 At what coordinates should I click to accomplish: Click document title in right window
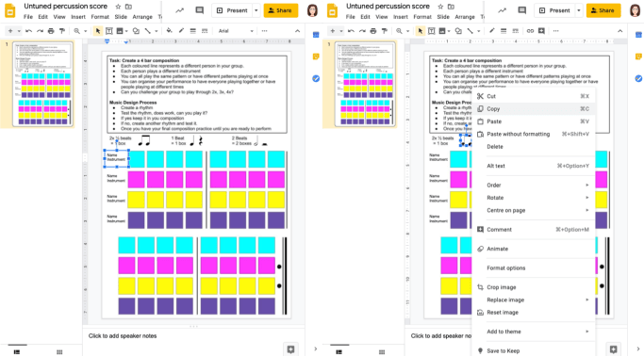pos(388,7)
